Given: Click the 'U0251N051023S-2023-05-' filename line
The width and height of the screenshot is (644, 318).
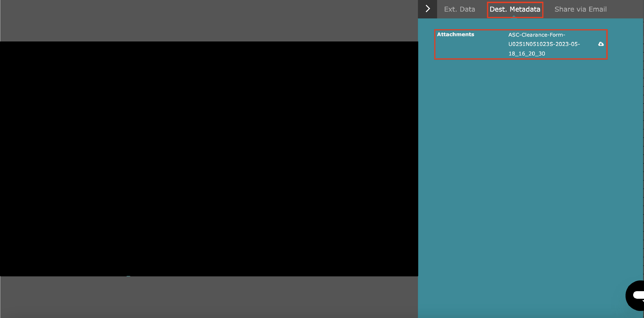Looking at the screenshot, I should 544,44.
